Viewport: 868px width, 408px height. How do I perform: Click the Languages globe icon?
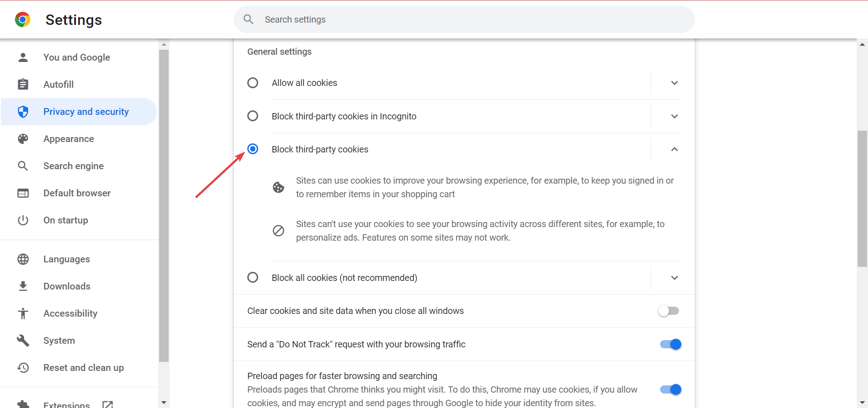(23, 259)
